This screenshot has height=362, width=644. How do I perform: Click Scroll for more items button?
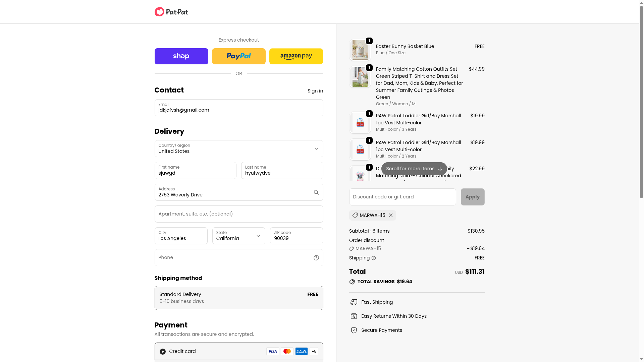pyautogui.click(x=414, y=169)
